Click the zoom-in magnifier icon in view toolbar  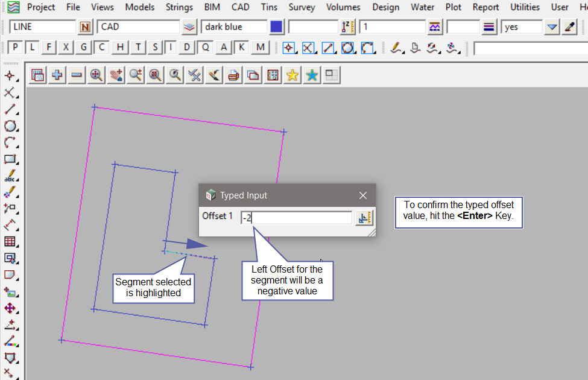click(x=96, y=75)
